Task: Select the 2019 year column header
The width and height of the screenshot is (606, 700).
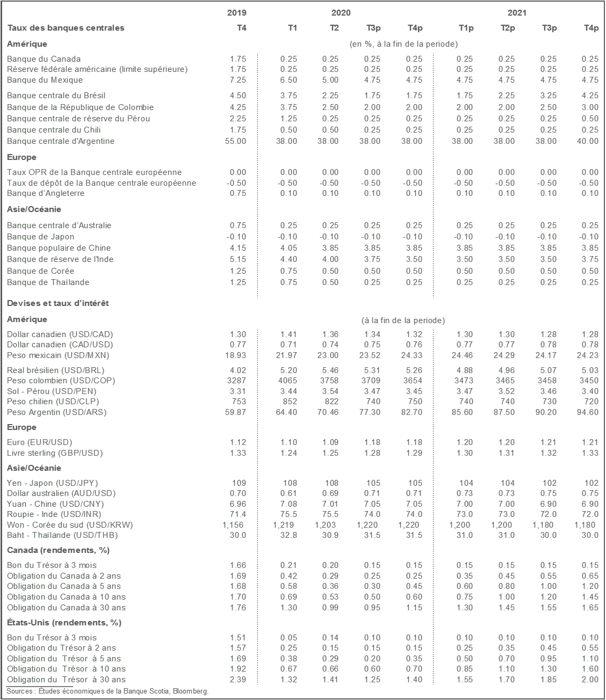Action: pos(236,13)
